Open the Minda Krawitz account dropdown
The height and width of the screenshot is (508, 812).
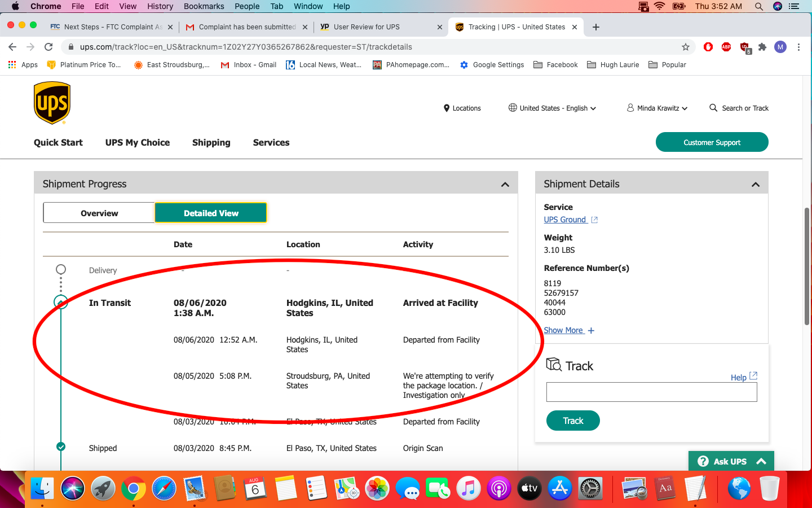tap(657, 108)
